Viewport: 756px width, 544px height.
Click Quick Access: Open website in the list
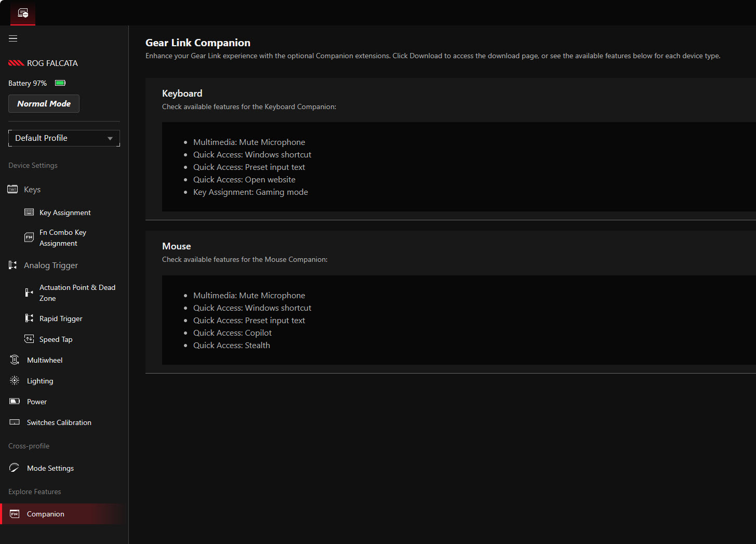[244, 180]
